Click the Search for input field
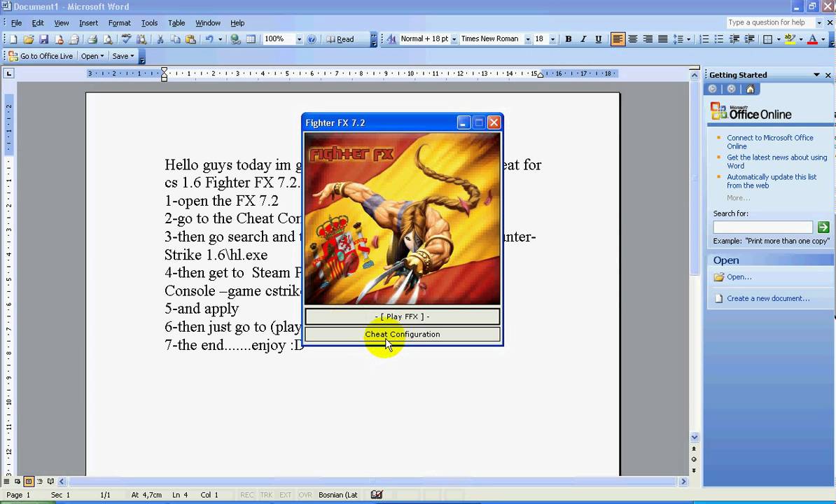This screenshot has height=504, width=836. pos(763,227)
